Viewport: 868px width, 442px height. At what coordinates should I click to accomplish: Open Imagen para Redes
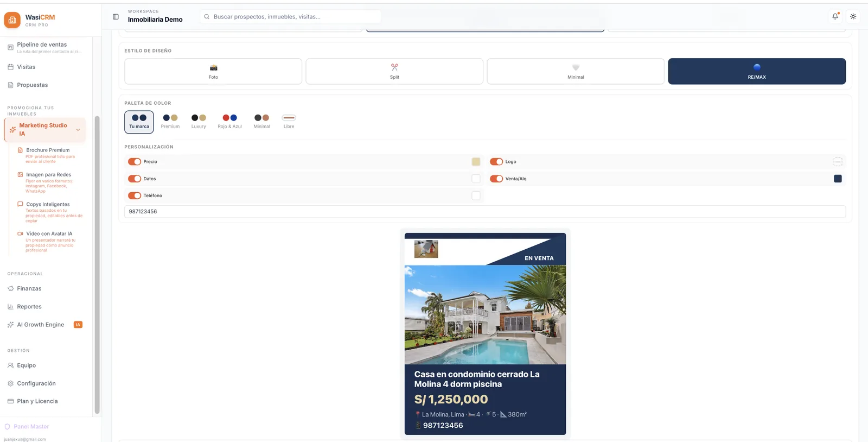point(50,182)
